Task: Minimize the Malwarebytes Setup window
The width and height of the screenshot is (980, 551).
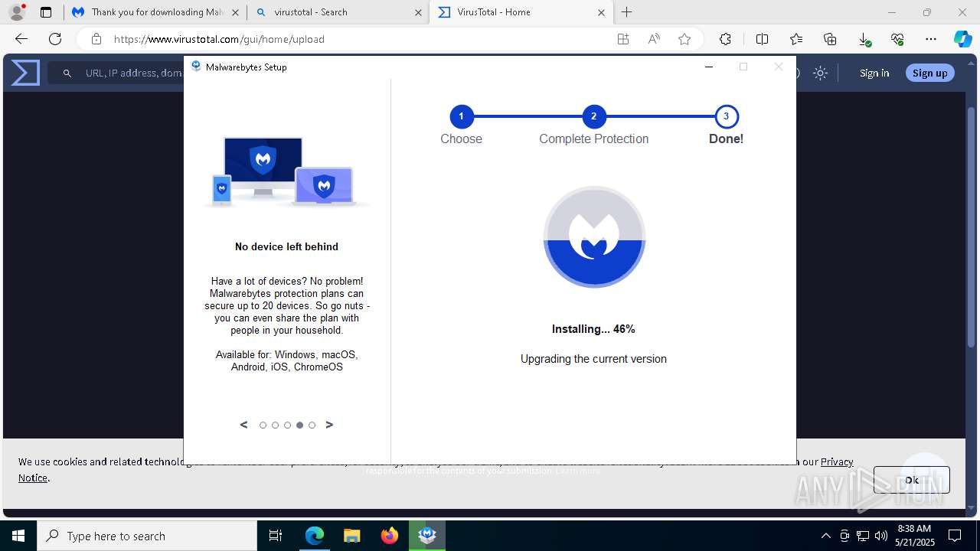Action: point(709,67)
